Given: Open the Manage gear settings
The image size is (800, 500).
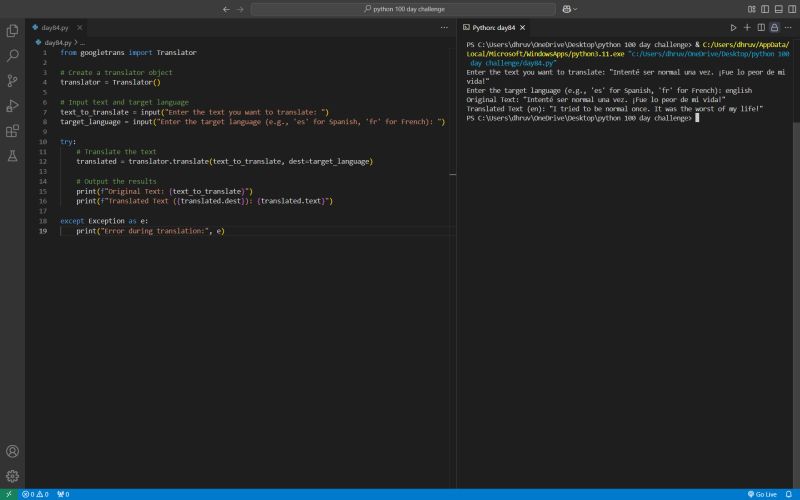Looking at the screenshot, I should [12, 476].
